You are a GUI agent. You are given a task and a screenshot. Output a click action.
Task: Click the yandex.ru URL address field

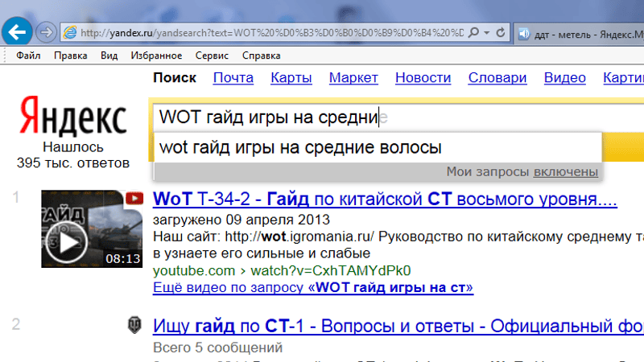coord(272,33)
